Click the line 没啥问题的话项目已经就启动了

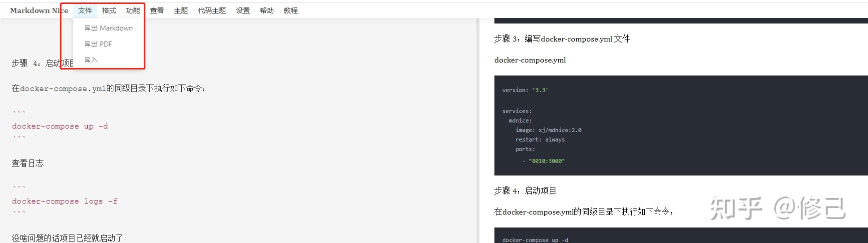coord(67,238)
